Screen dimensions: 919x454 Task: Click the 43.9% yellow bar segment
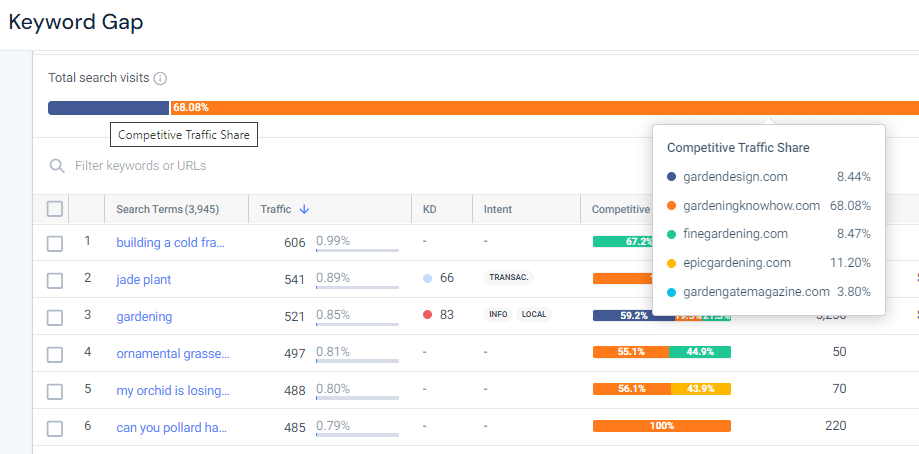701,389
